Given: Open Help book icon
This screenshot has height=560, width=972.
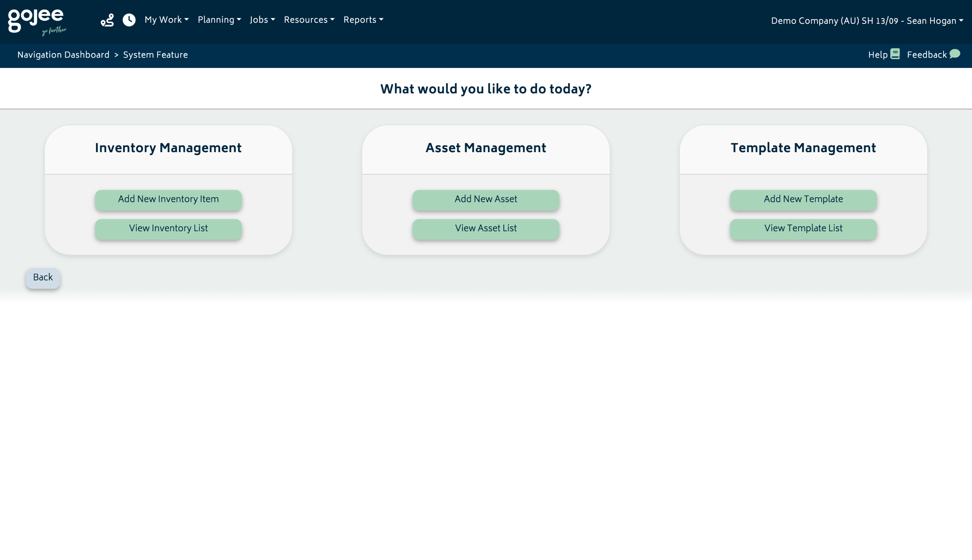Looking at the screenshot, I should tap(895, 54).
